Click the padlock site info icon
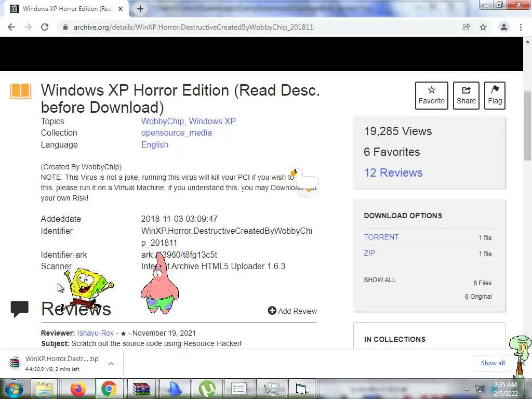The width and height of the screenshot is (532, 399). [x=65, y=27]
